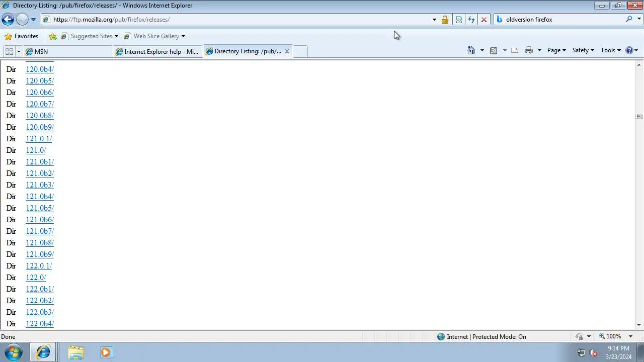Click the scrollbar down arrow
644x362 pixels.
[639, 325]
